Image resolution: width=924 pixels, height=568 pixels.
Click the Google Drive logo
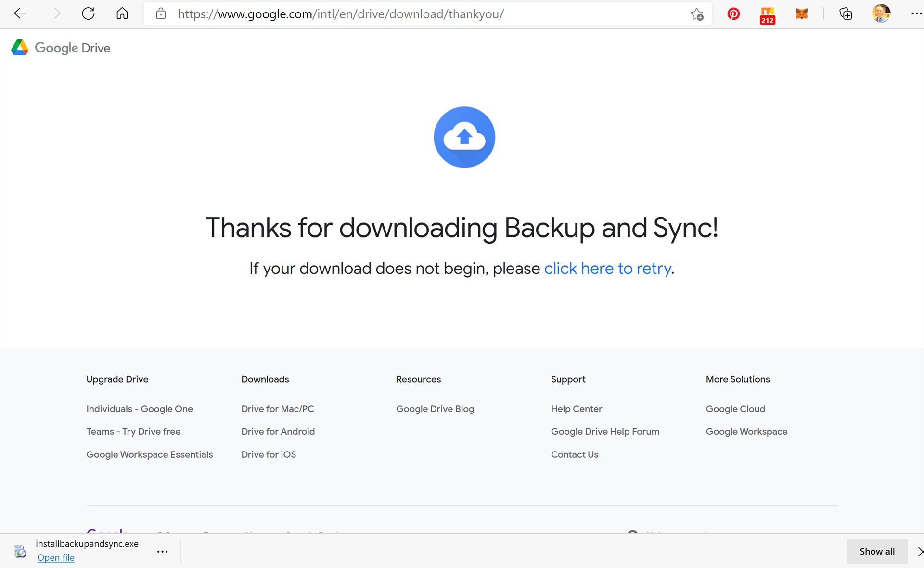[61, 48]
